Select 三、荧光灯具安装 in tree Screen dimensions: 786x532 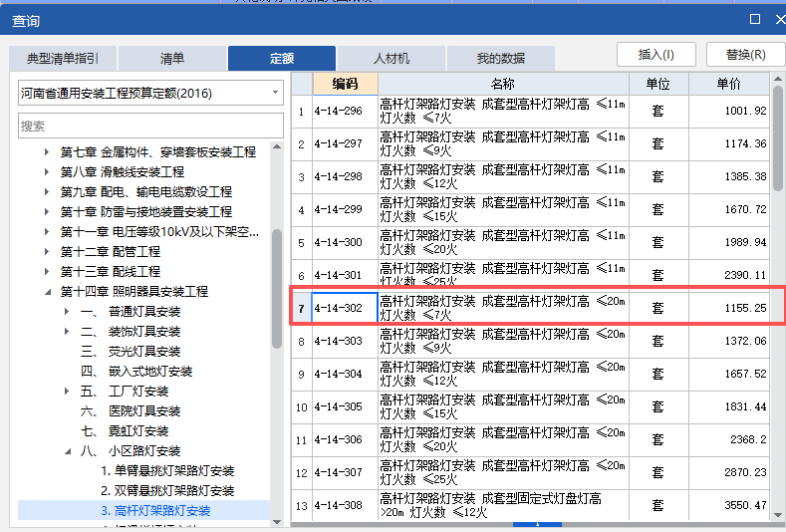131,351
